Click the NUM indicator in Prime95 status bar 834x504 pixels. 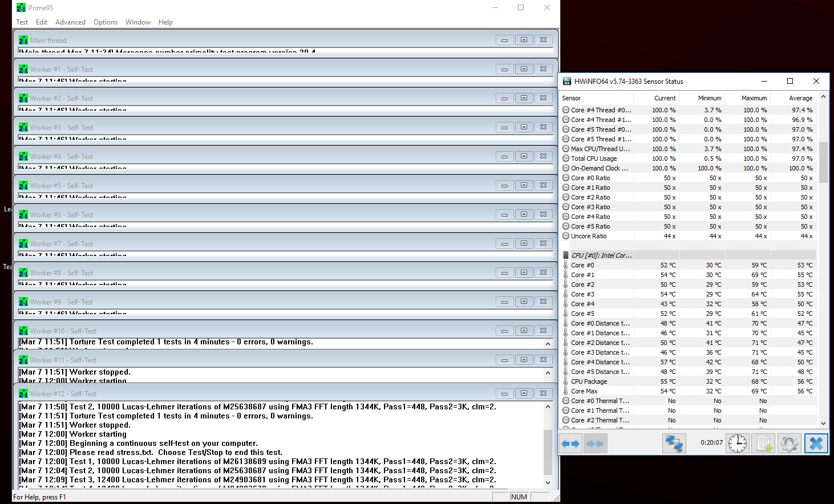click(x=519, y=497)
